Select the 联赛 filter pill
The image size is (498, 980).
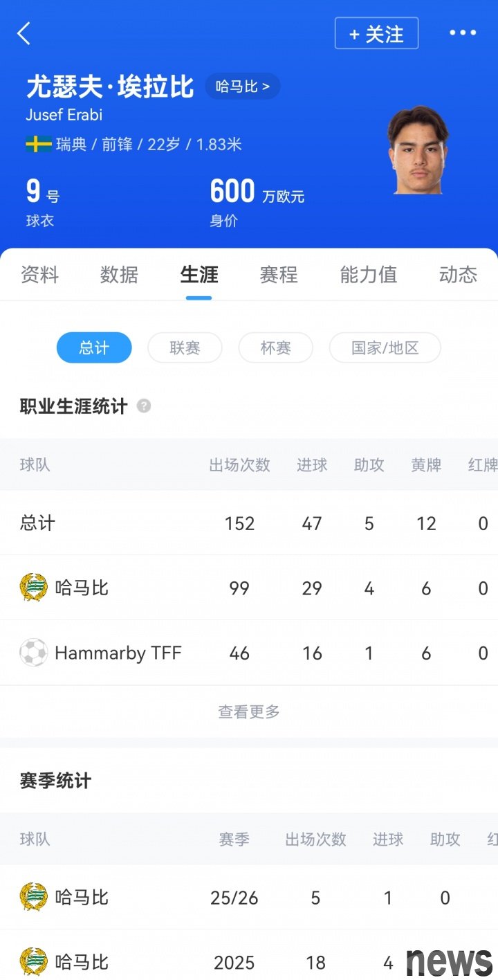pyautogui.click(x=185, y=347)
